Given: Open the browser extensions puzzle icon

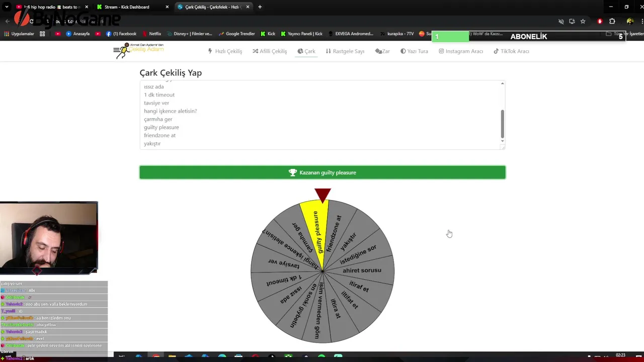Looking at the screenshot, I should click(x=612, y=21).
